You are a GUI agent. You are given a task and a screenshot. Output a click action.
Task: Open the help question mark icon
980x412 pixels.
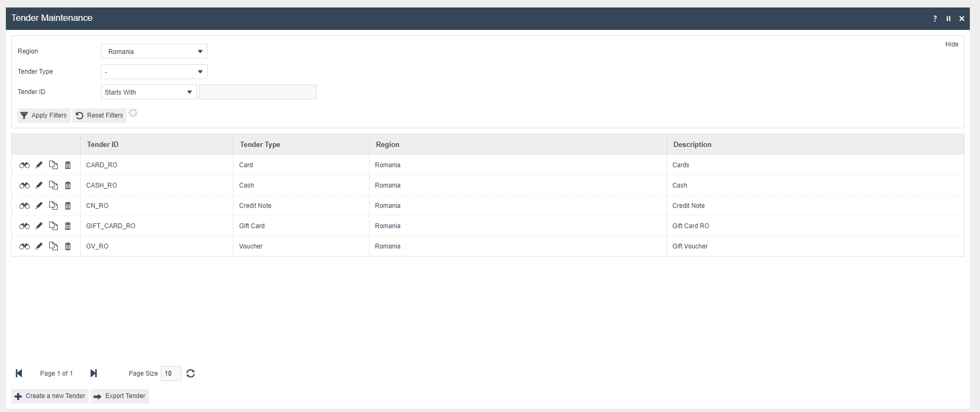tap(935, 19)
